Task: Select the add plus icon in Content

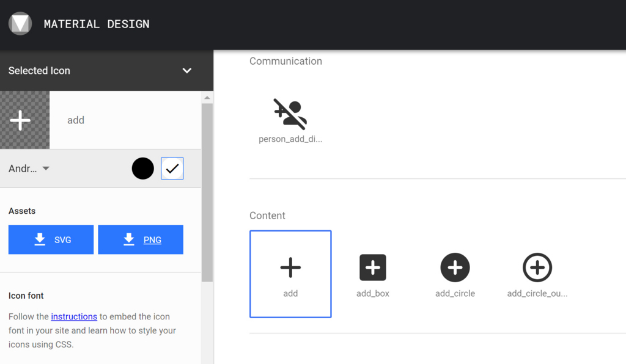Action: [290, 274]
